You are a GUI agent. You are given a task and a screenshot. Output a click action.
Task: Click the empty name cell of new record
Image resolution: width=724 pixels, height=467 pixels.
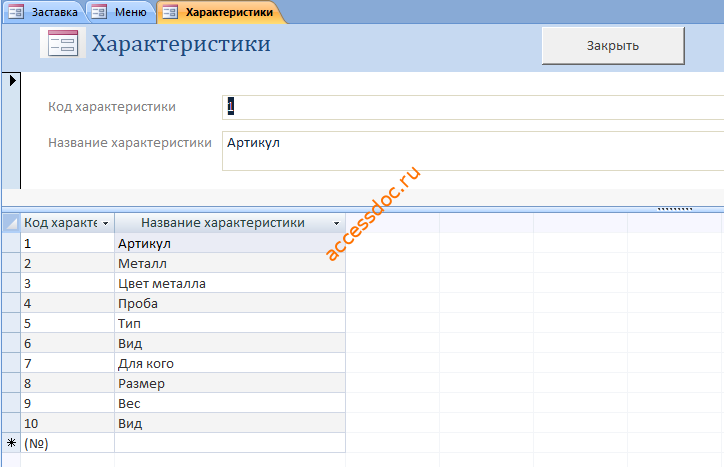(229, 443)
